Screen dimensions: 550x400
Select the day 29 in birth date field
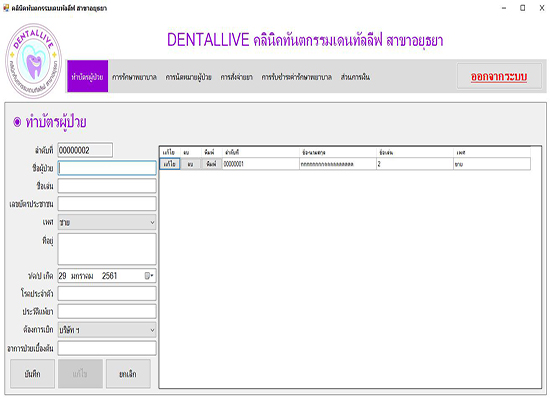62,276
